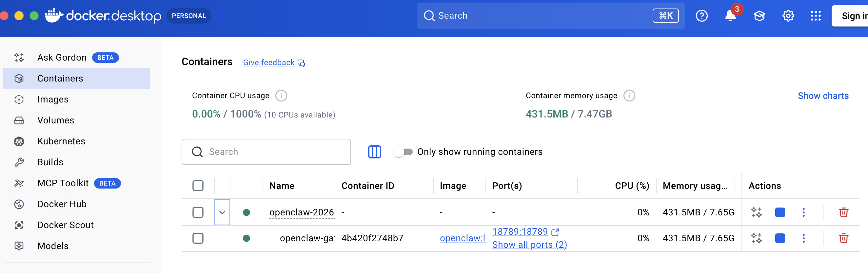This screenshot has width=868, height=273.
Task: Click the BETA badge beside Ask Gordon
Action: click(105, 58)
